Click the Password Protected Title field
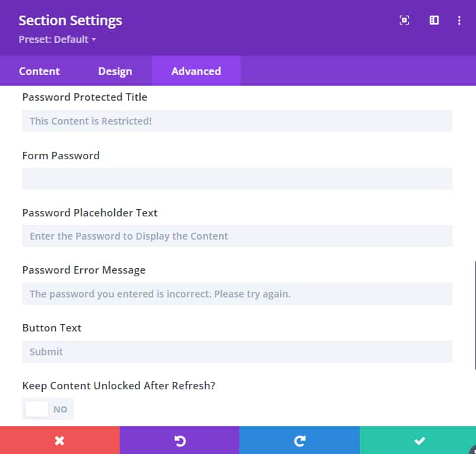The image size is (476, 454). coord(237,121)
